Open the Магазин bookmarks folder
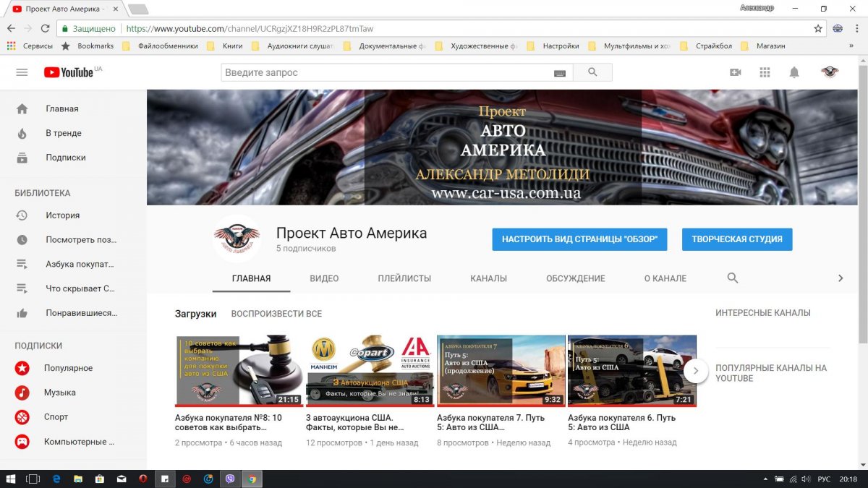868x488 pixels. (x=763, y=46)
